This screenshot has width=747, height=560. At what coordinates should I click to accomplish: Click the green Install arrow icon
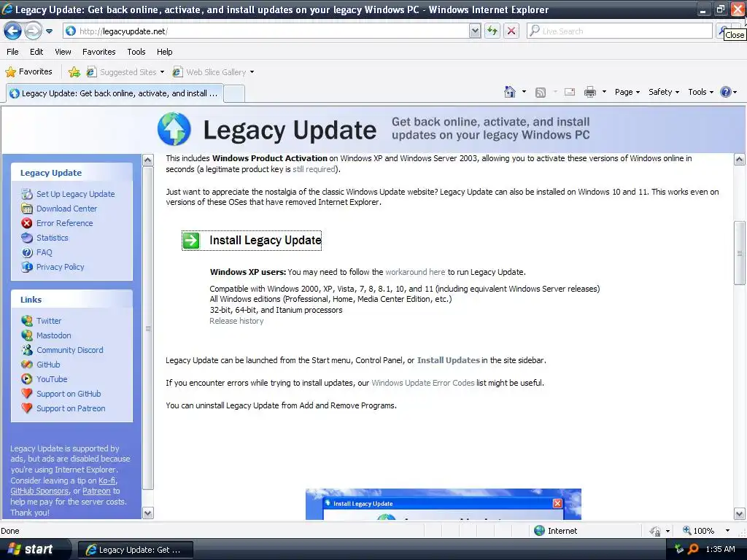191,240
